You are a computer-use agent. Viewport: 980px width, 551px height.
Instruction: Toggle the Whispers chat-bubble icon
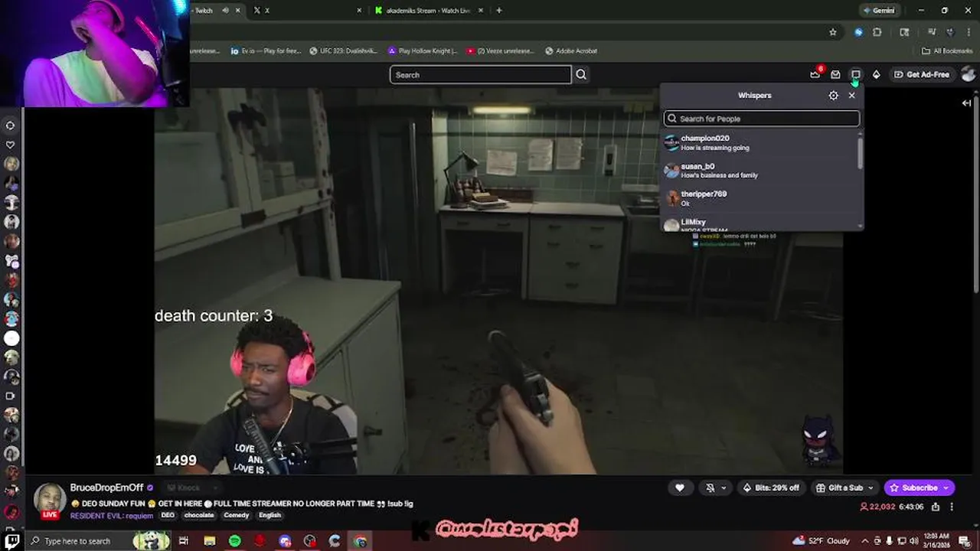click(x=856, y=74)
